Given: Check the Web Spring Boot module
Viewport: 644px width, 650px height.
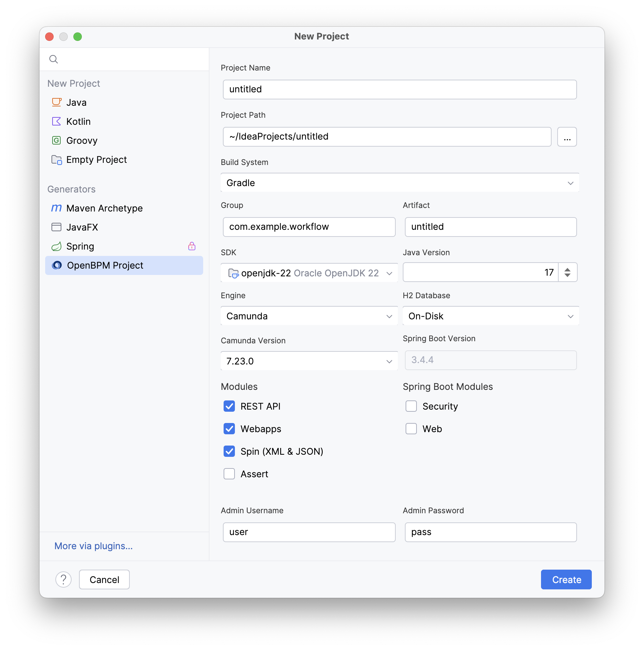Looking at the screenshot, I should point(411,429).
